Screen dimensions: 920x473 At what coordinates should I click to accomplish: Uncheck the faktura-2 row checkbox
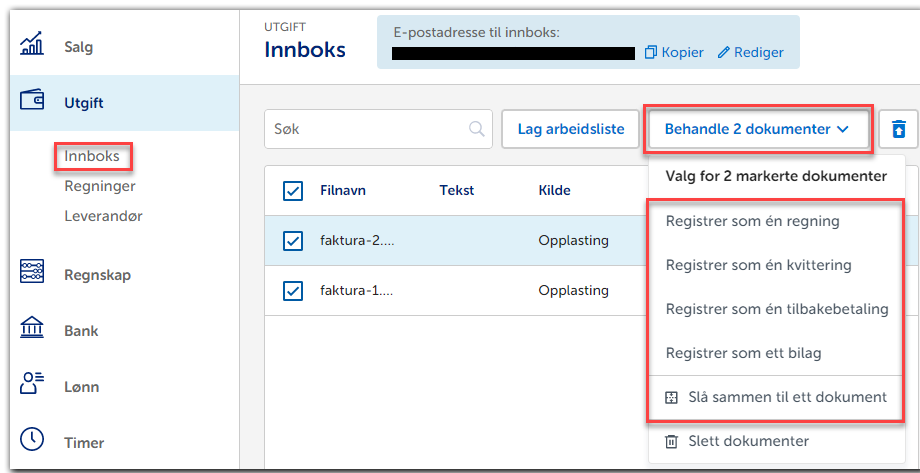(293, 241)
